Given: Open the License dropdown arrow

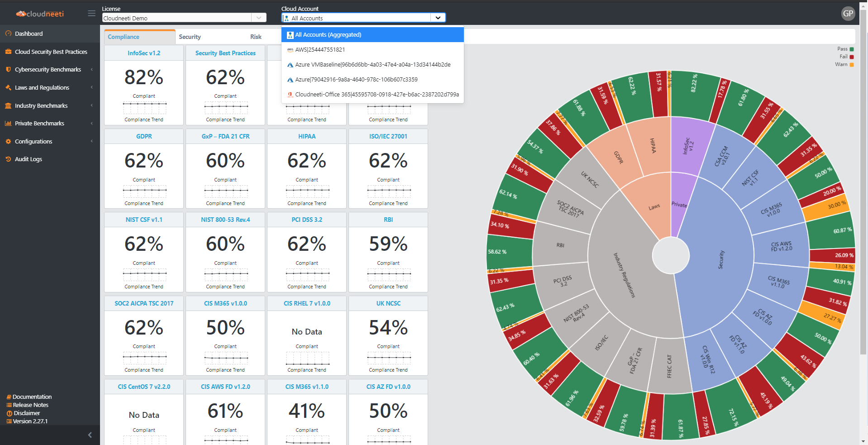Looking at the screenshot, I should [258, 18].
